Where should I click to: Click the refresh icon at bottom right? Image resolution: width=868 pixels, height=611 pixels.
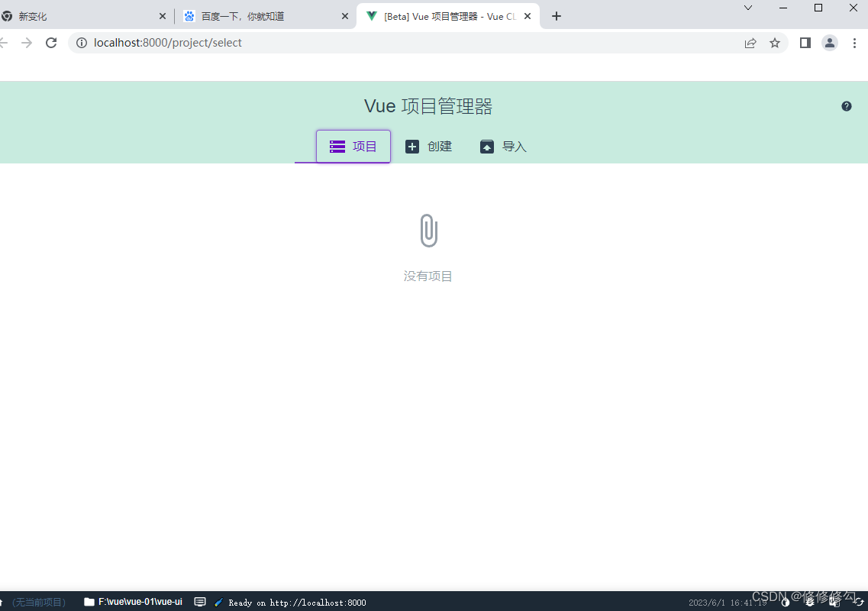click(x=858, y=602)
